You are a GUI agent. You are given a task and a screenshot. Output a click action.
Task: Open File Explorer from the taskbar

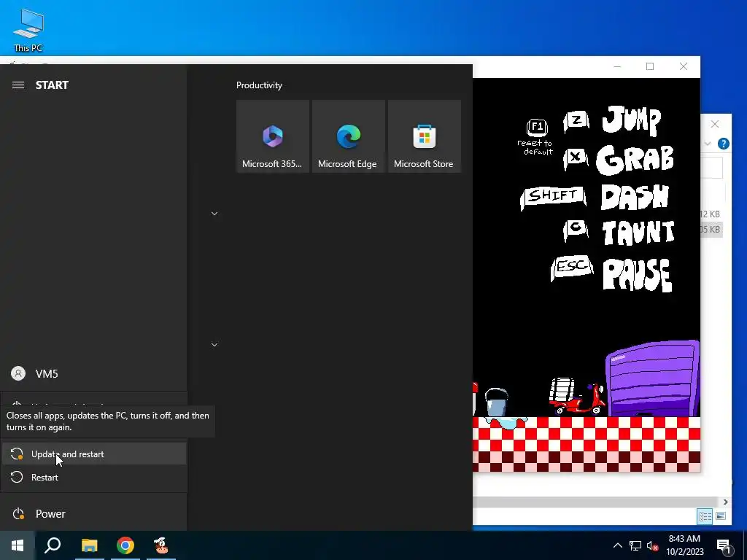click(x=89, y=545)
